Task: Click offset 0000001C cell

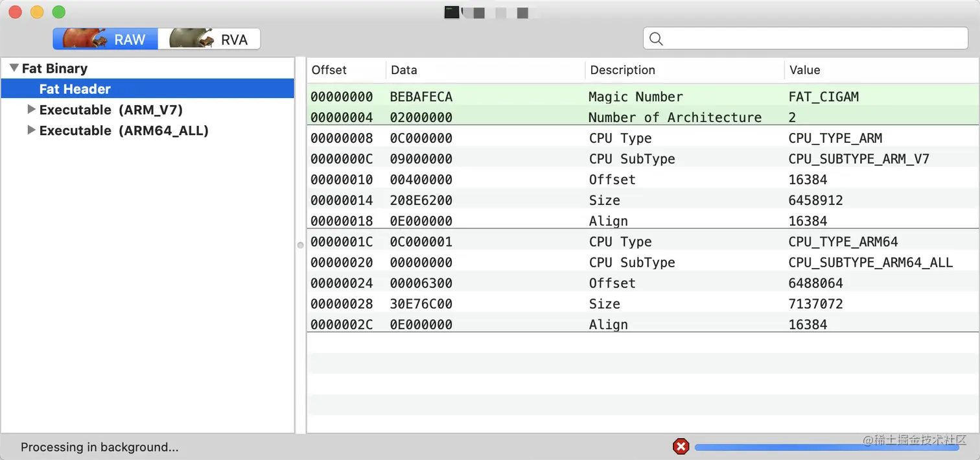Action: click(342, 242)
